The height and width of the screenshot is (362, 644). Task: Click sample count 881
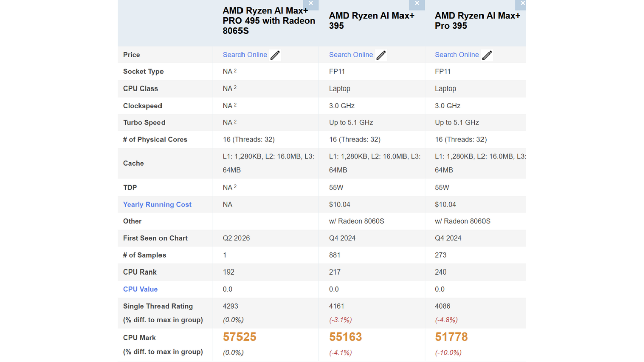[x=335, y=255]
